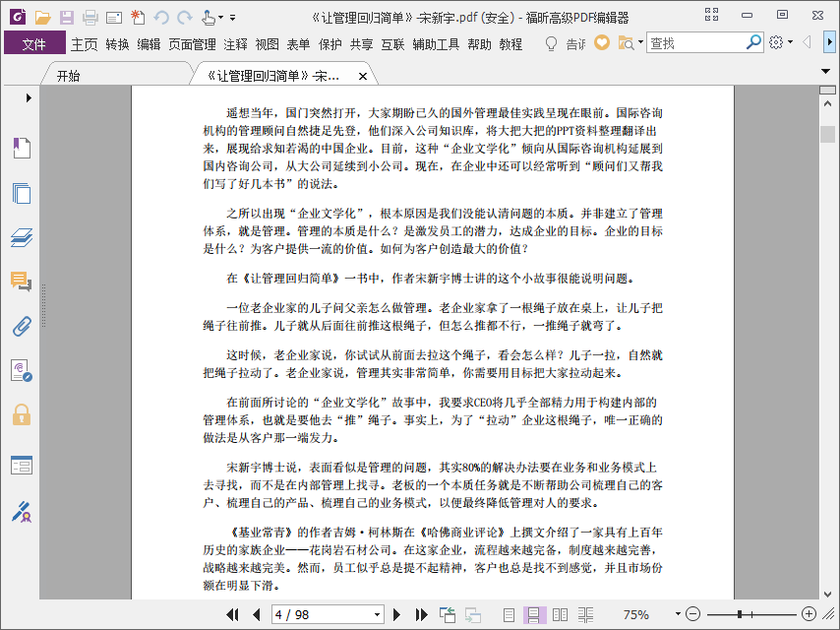
Task: Create new PDF with starred page icon
Action: (x=138, y=17)
